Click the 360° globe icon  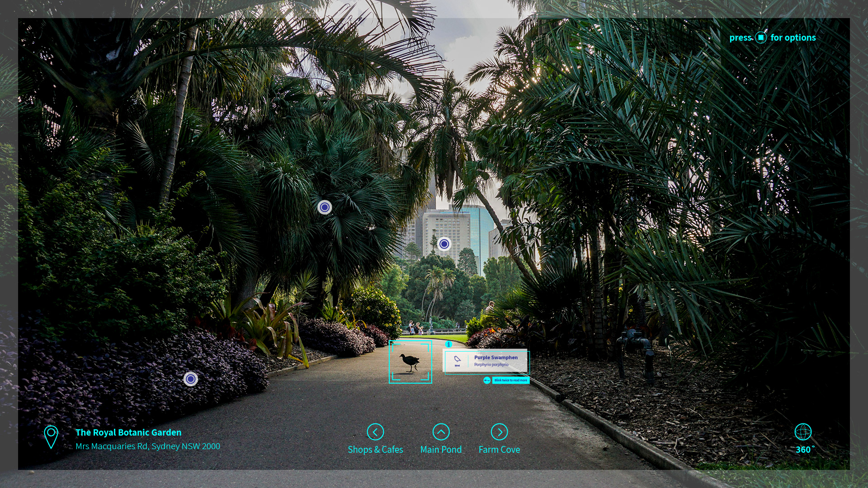803,432
